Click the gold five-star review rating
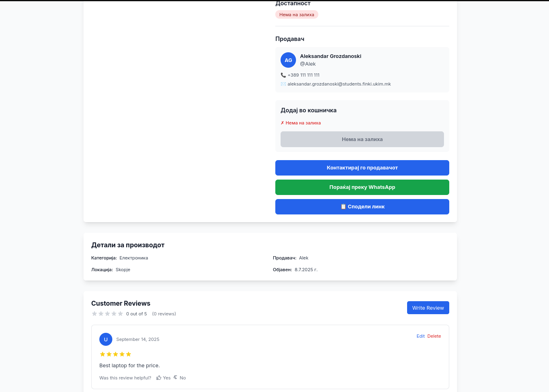549x392 pixels. pos(116,354)
